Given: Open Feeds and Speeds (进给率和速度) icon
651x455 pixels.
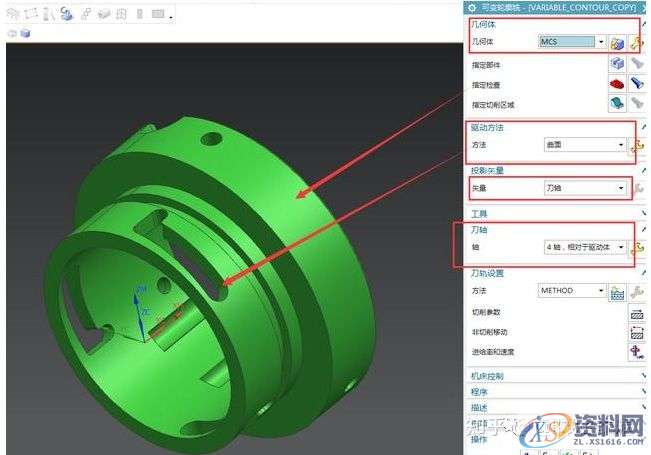Looking at the screenshot, I should pyautogui.click(x=636, y=352).
